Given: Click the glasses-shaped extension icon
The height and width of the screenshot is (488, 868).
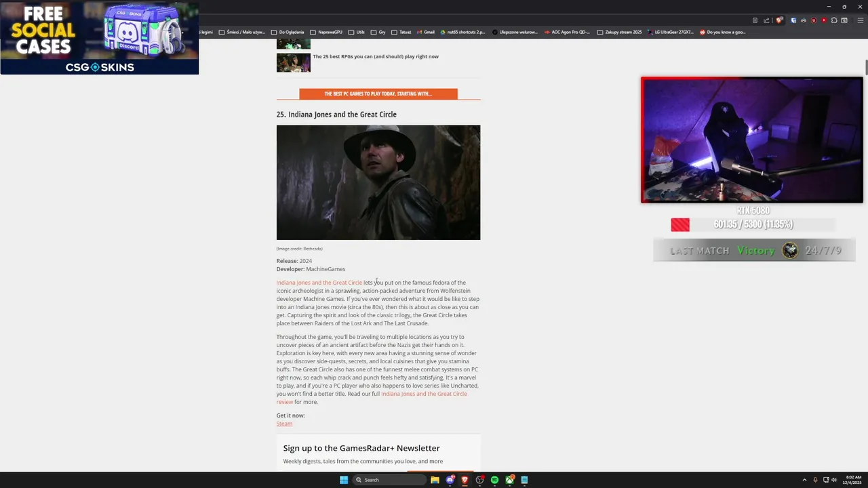Looking at the screenshot, I should [x=804, y=20].
